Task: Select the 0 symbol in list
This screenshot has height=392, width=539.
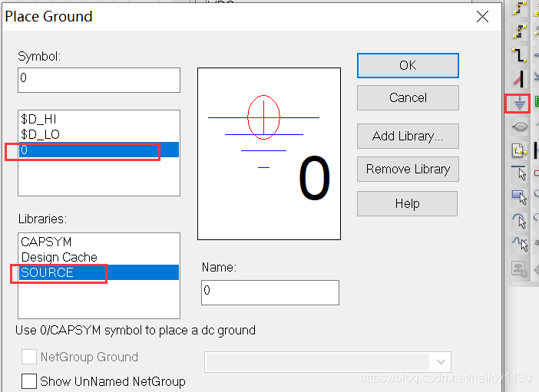Action: 99,150
